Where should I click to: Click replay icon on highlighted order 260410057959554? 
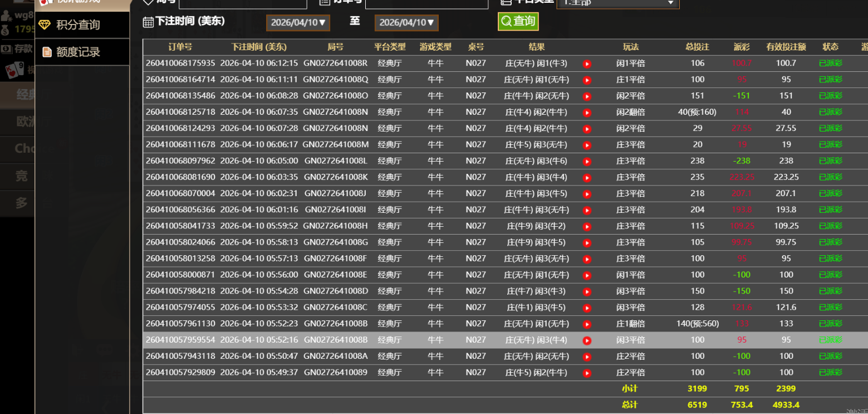pyautogui.click(x=587, y=340)
